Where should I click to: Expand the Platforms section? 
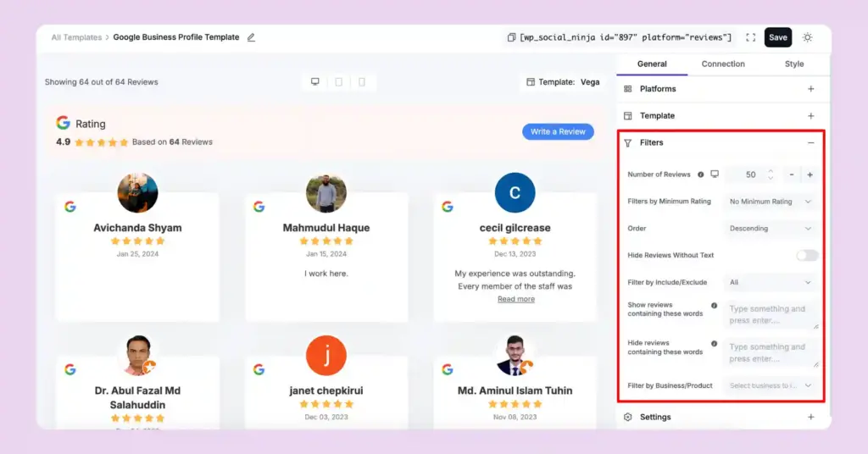coord(810,89)
